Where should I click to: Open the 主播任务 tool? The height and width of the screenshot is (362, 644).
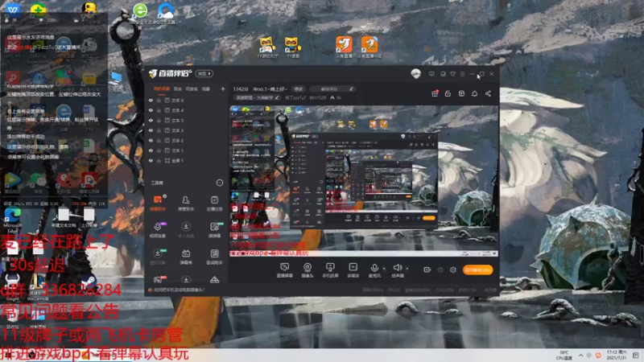point(214,203)
